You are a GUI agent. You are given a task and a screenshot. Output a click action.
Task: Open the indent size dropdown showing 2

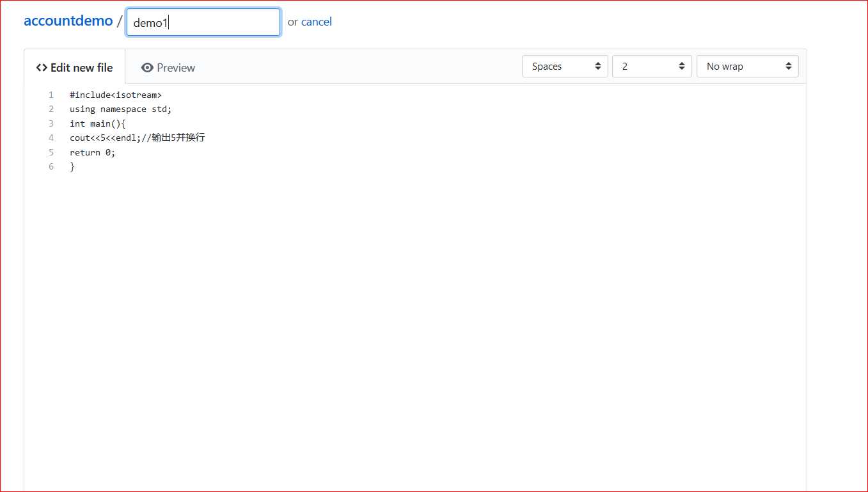pos(652,67)
